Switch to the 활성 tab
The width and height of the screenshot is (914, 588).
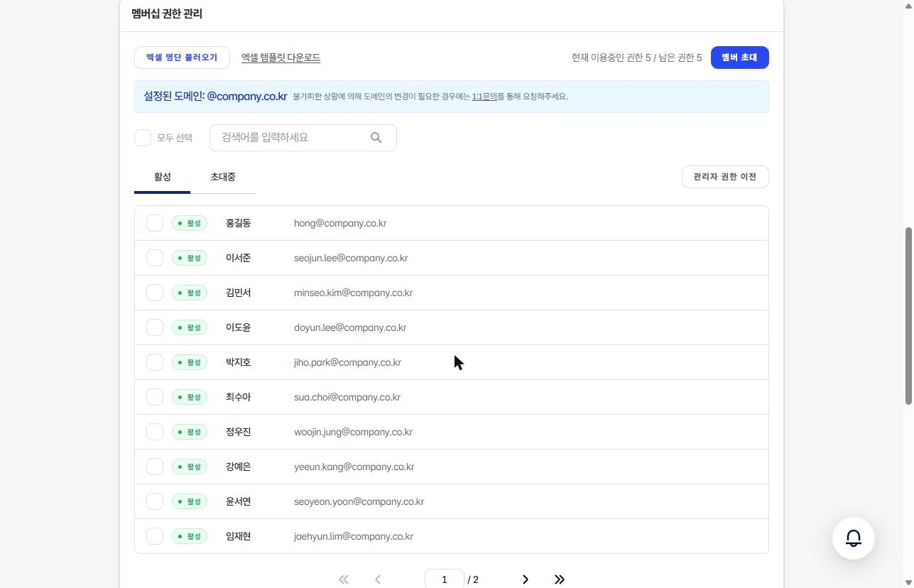click(163, 177)
